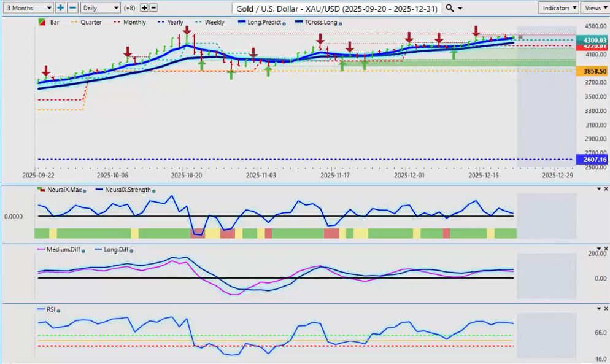The width and height of the screenshot is (610, 364).
Task: Open the Daily interval dropdown
Action: 100,8
